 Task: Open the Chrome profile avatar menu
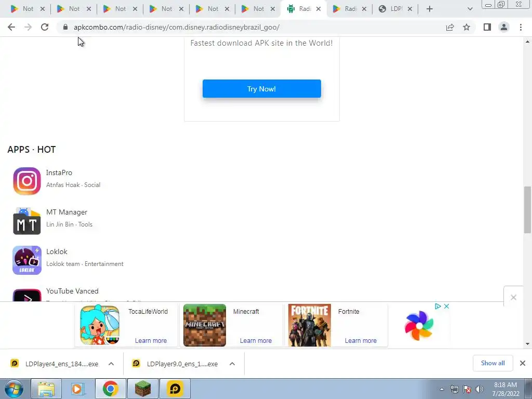504,27
